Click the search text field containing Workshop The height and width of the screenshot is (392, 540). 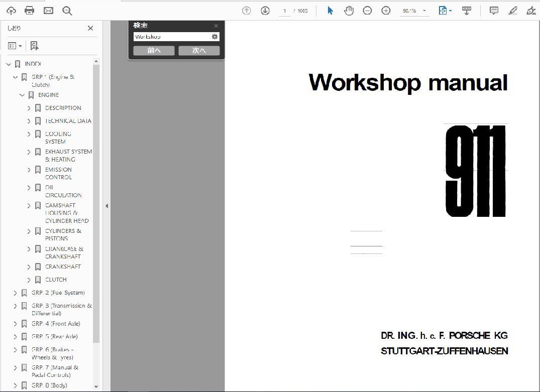tap(172, 37)
